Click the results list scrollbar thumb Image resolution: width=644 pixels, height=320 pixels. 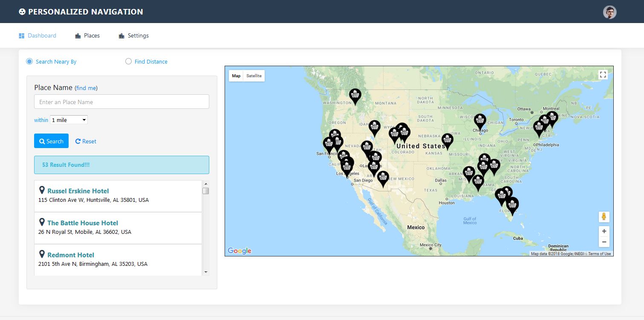205,191
